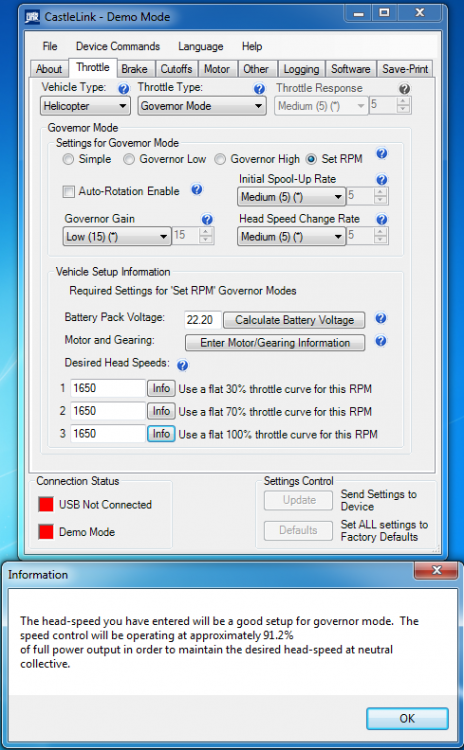Open help for Initial Spool-Up Rate
Image resolution: width=464 pixels, height=750 pixels.
tap(382, 180)
